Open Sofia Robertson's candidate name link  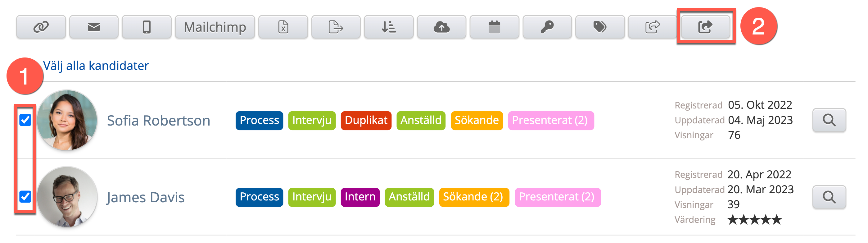click(158, 121)
